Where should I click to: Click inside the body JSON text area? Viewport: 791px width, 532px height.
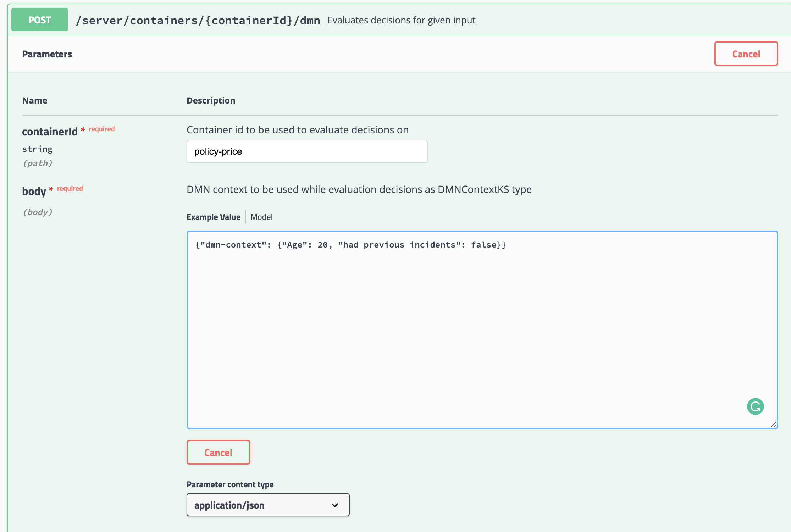tap(482, 330)
